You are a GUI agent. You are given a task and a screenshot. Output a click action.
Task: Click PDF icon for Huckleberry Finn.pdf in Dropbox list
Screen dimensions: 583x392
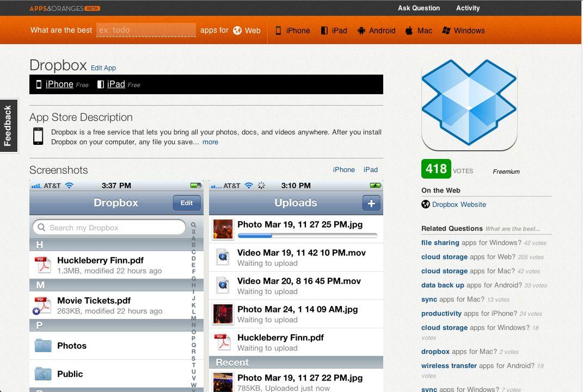[x=42, y=265]
